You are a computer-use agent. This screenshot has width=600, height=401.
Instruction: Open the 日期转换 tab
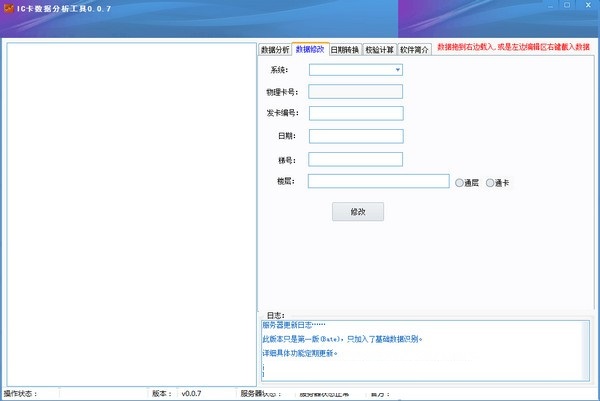(345, 49)
